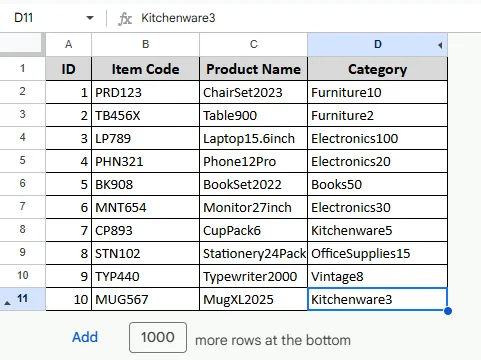Select cell Table900
Screen dimensions: 481x360
[x=254, y=115]
